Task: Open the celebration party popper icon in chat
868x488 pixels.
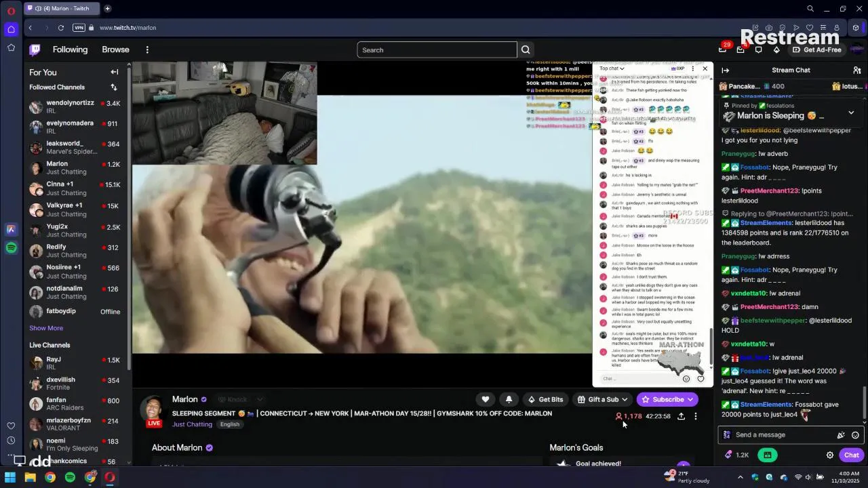Action: (x=841, y=435)
